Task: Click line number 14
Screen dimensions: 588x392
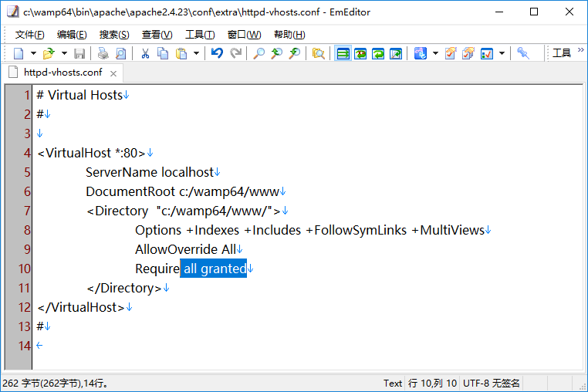Action: click(x=25, y=346)
